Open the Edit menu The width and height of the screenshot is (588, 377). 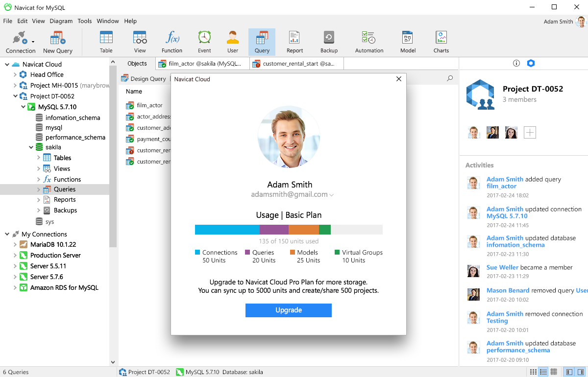point(23,21)
